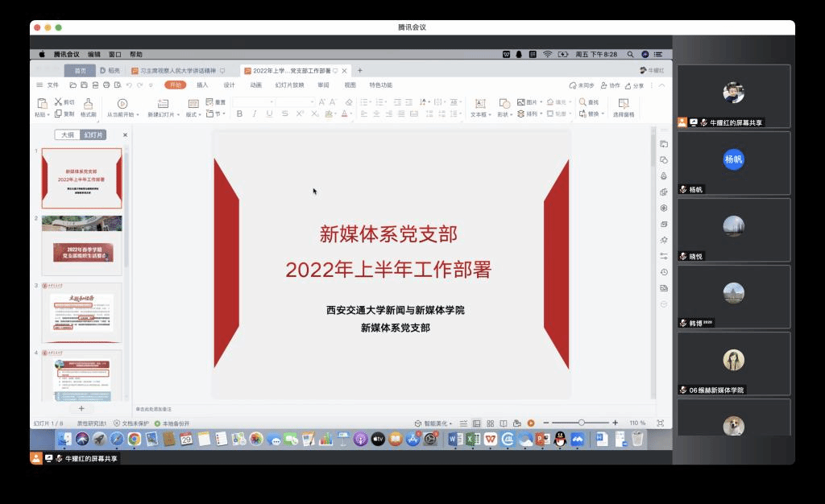
Task: Expand the Paste (粘贴) dropdown
Action: click(x=42, y=115)
